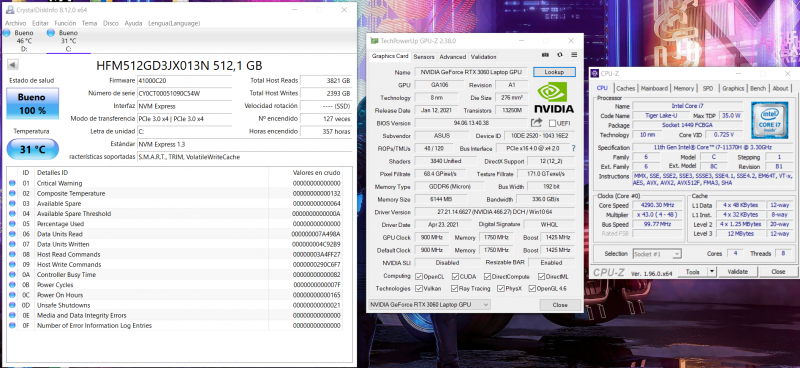800x368 pixels.
Task: Open the Socket #1 selection dropdown in CPU-Z
Action: coord(657,254)
